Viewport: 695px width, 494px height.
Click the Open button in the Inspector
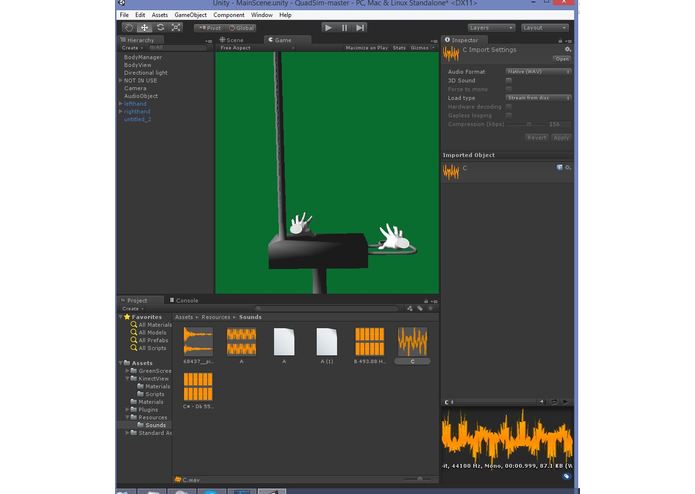(x=562, y=59)
